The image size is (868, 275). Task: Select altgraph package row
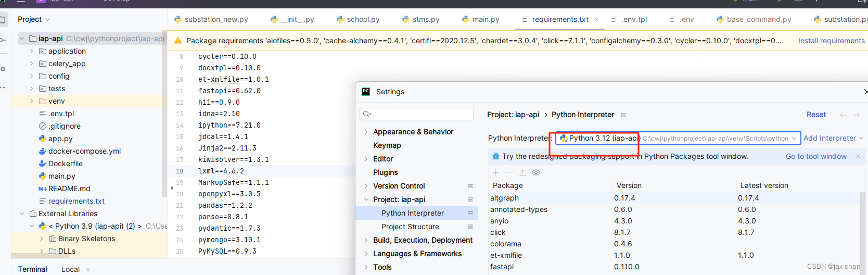coord(674,198)
